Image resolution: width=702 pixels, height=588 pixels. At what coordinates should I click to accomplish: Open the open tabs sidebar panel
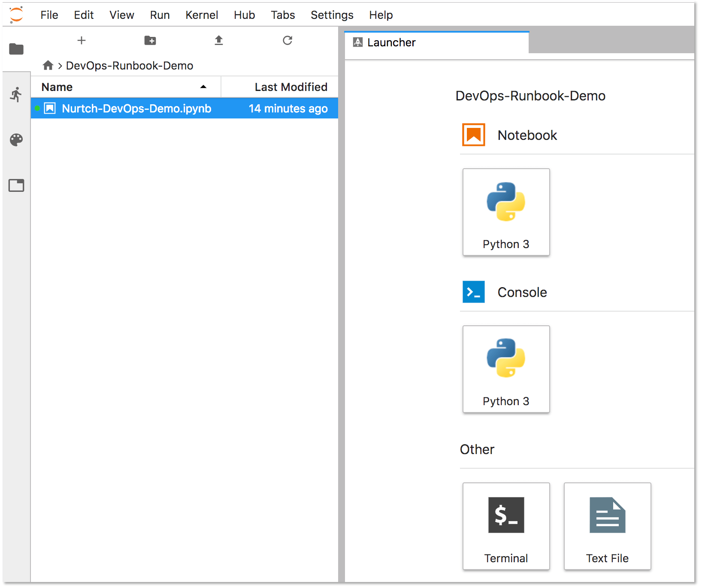(x=16, y=185)
